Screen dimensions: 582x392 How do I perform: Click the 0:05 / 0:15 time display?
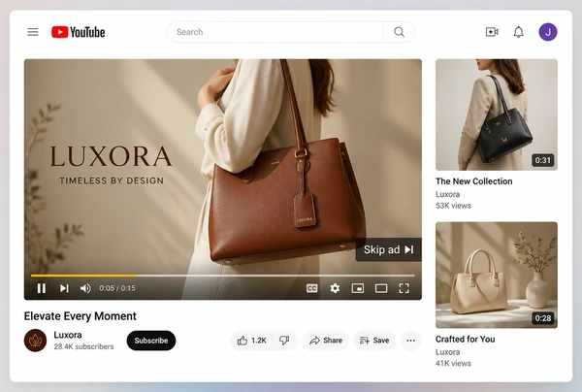pos(117,288)
